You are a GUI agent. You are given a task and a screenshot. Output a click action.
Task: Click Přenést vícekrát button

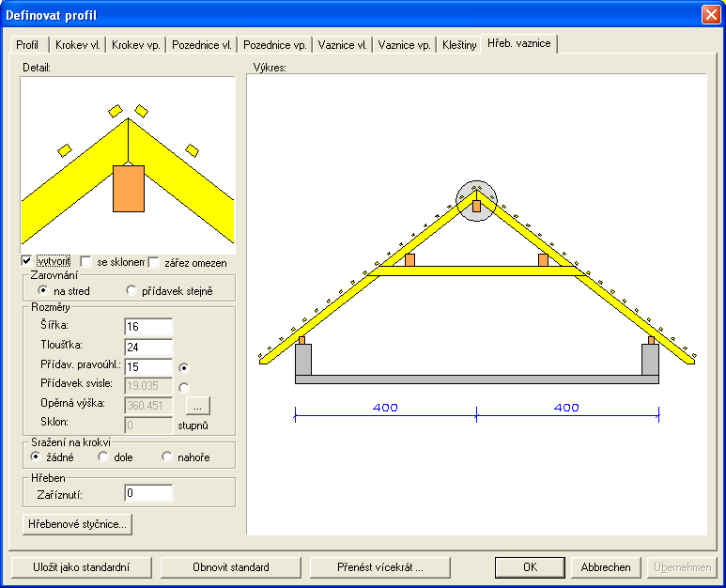coord(380,567)
